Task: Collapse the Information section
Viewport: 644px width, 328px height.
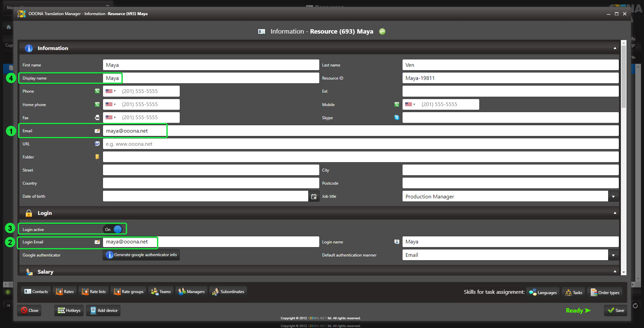Action: [x=615, y=48]
